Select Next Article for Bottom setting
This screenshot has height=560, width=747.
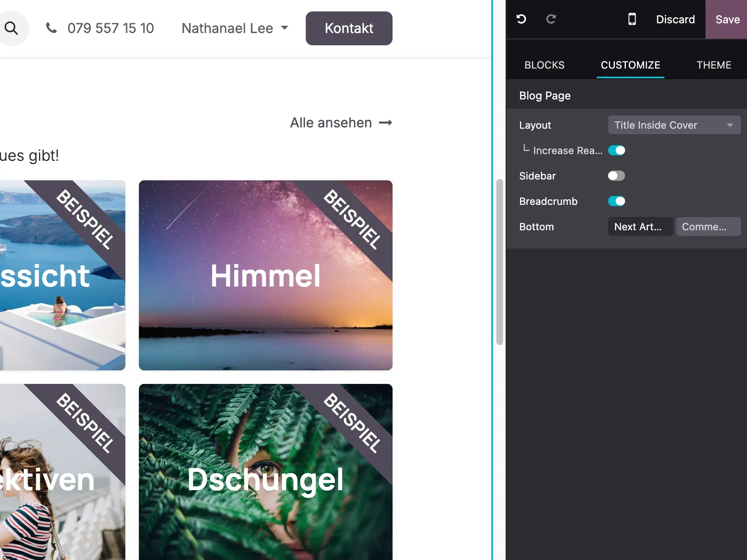[x=640, y=226]
